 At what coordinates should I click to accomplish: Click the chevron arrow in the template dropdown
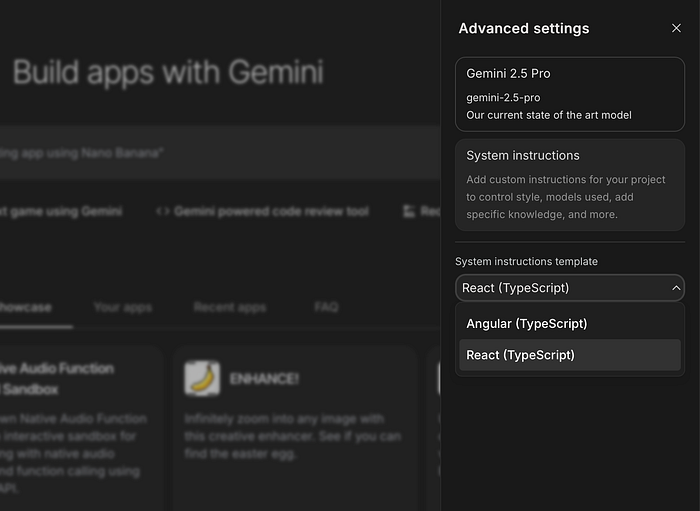tap(676, 288)
